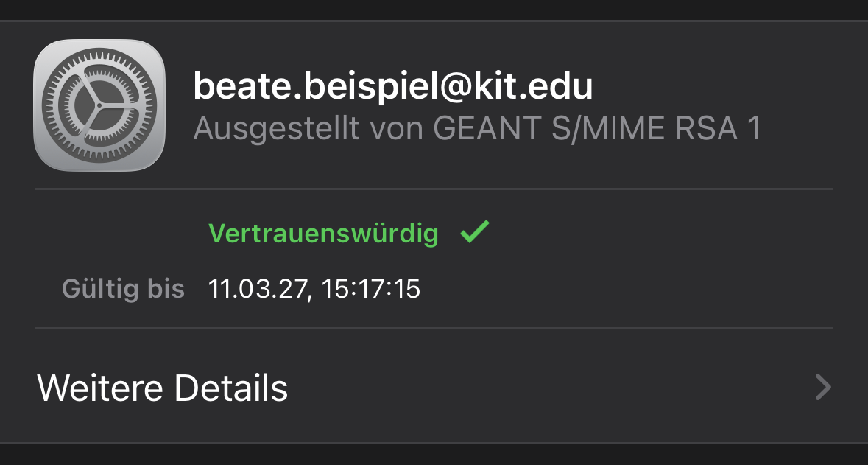The image size is (868, 465).
Task: Click the divider line under the certificate header
Action: 434,189
